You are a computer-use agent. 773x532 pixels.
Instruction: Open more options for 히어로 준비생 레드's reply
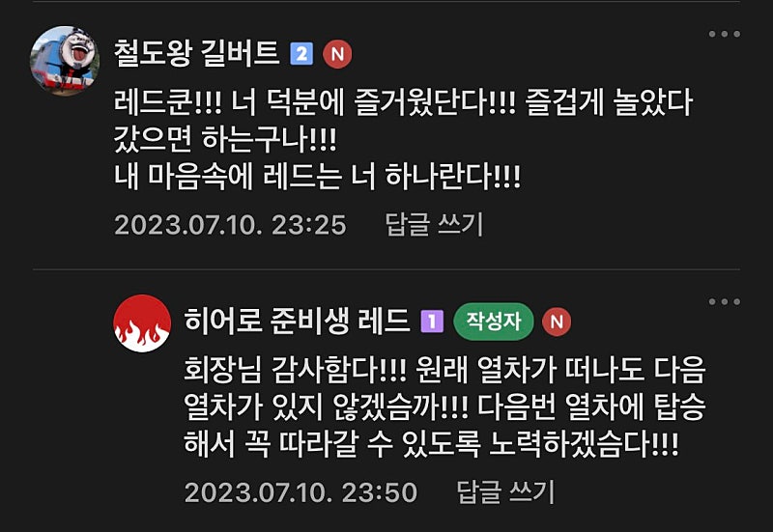pyautogui.click(x=724, y=302)
